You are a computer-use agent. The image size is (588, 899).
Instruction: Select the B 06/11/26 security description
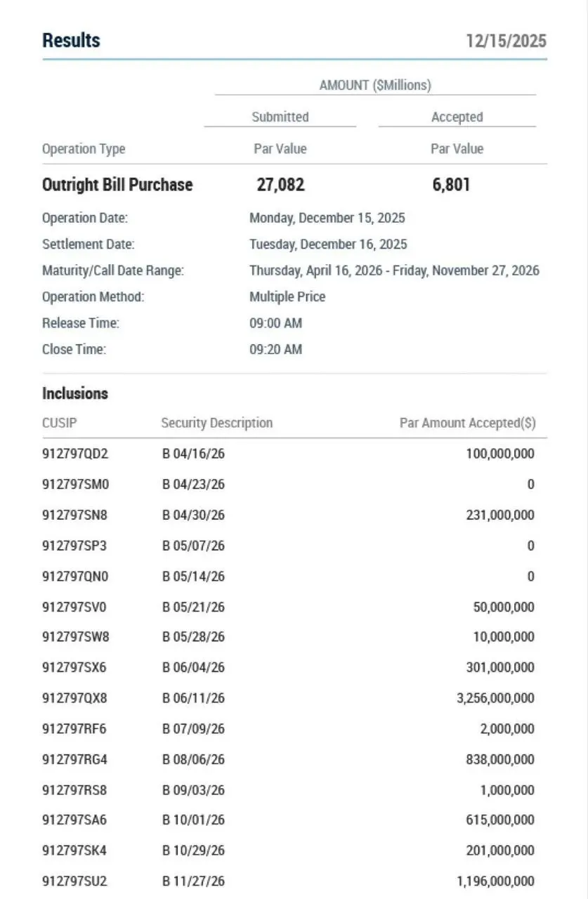194,698
